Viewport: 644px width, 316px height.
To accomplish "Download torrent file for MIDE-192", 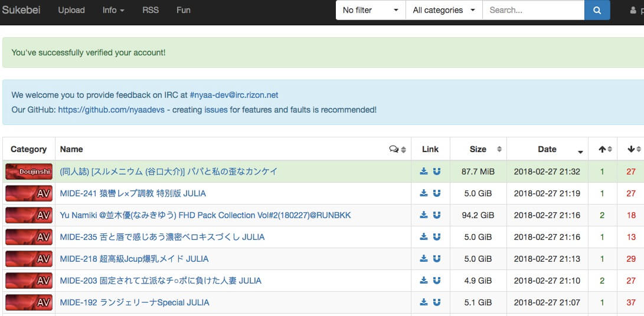I will 424,302.
